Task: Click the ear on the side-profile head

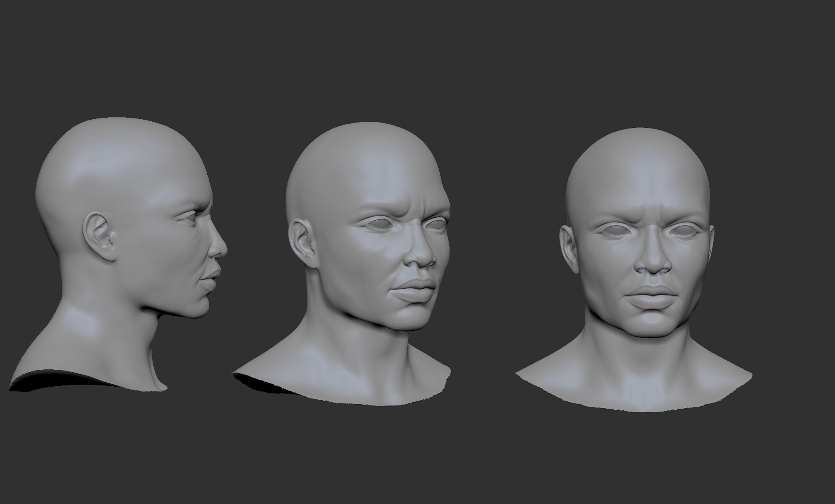Action: 99,237
